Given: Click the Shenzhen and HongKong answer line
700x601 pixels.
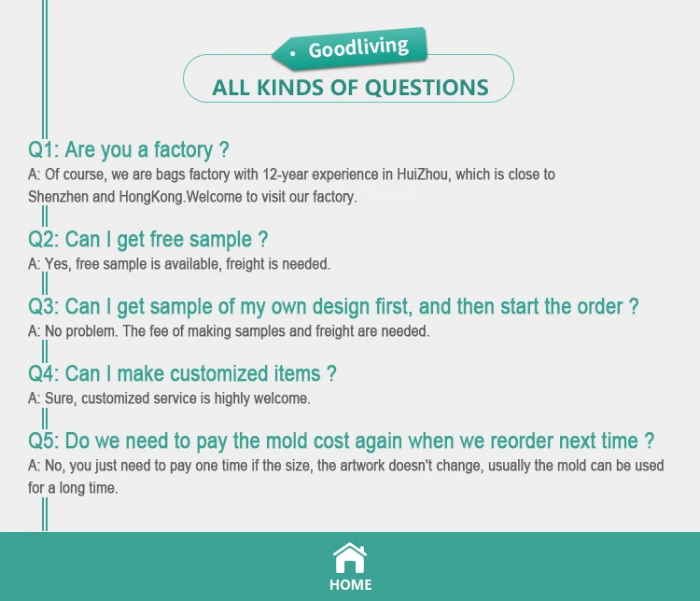Looking at the screenshot, I should (x=192, y=197).
